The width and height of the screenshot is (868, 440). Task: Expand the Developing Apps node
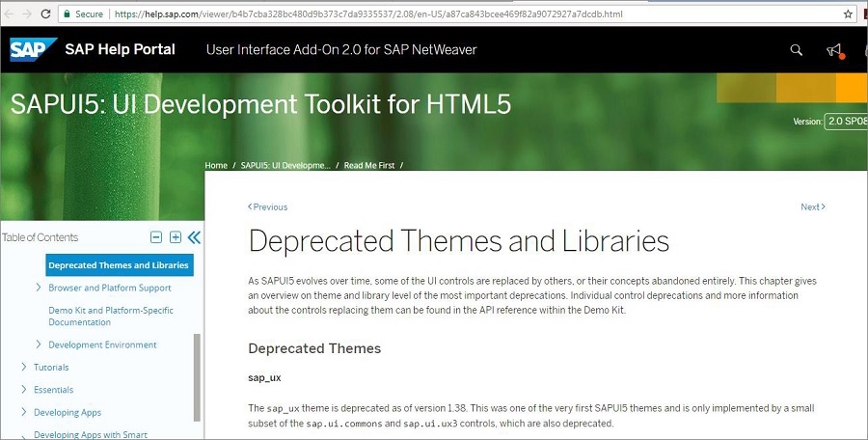click(x=24, y=412)
